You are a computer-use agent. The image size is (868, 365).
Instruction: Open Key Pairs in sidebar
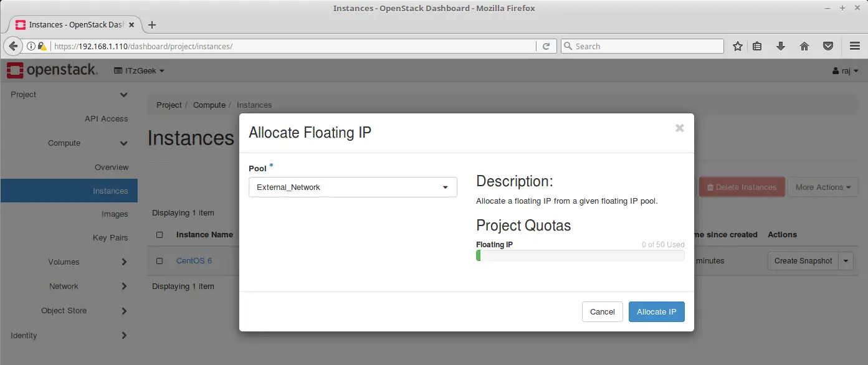pyautogui.click(x=110, y=238)
